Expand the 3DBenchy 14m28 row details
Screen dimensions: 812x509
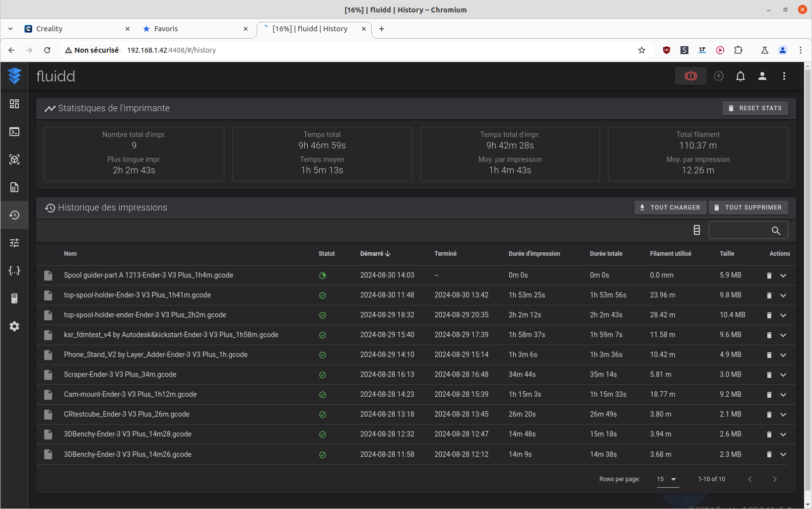[783, 435]
